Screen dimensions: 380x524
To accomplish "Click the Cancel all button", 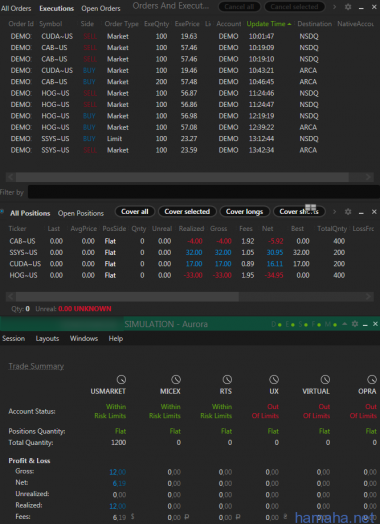I will [x=239, y=7].
